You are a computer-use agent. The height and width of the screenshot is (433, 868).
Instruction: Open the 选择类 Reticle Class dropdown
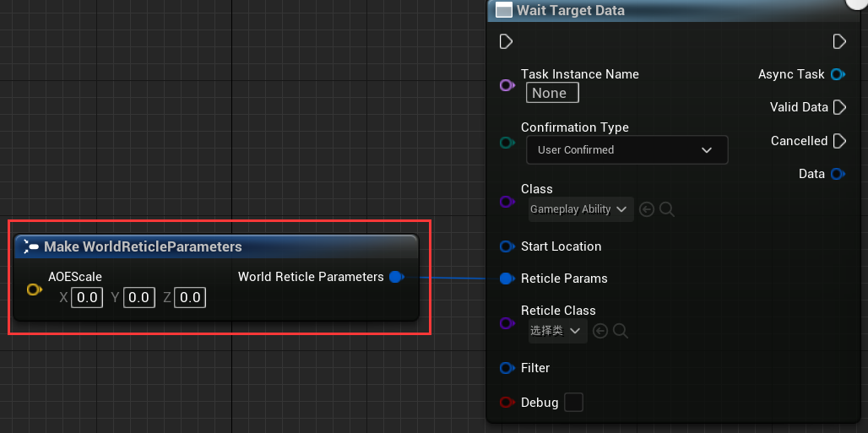point(557,331)
